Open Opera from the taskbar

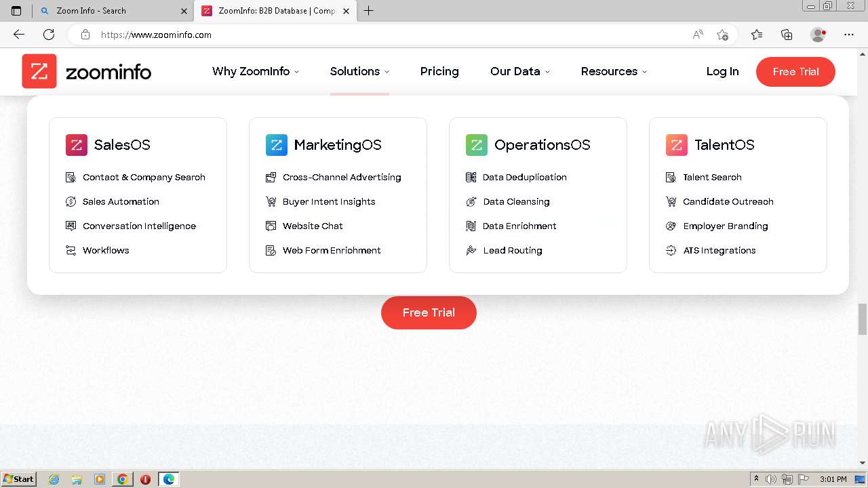[145, 479]
